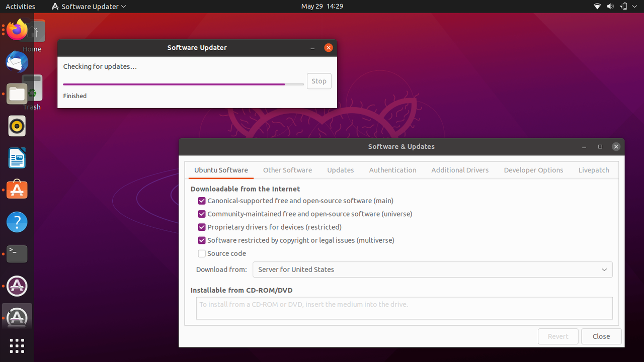Show Applications grid in the dock

click(x=17, y=346)
